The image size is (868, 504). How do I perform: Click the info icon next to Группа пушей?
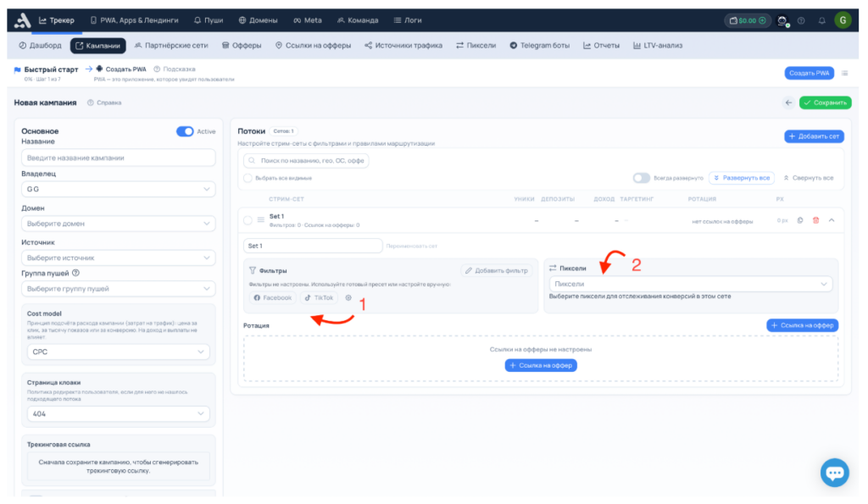point(75,273)
